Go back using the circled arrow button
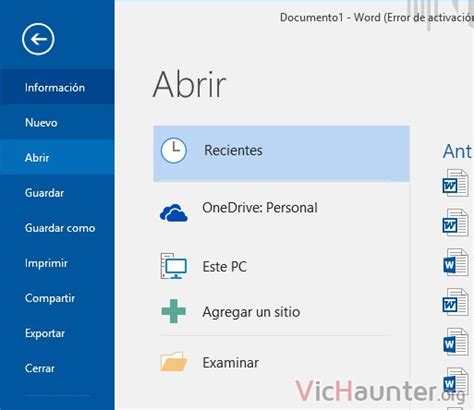This screenshot has height=410, width=474. point(38,39)
